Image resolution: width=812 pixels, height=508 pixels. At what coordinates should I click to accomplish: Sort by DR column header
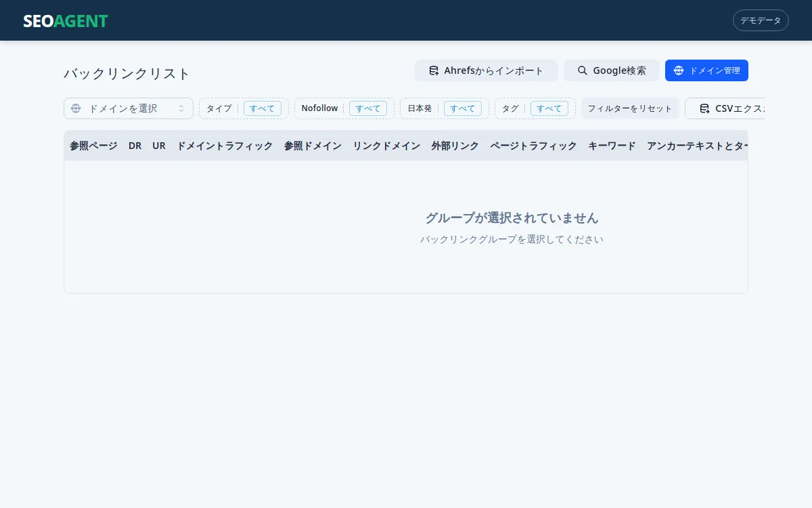(x=135, y=146)
